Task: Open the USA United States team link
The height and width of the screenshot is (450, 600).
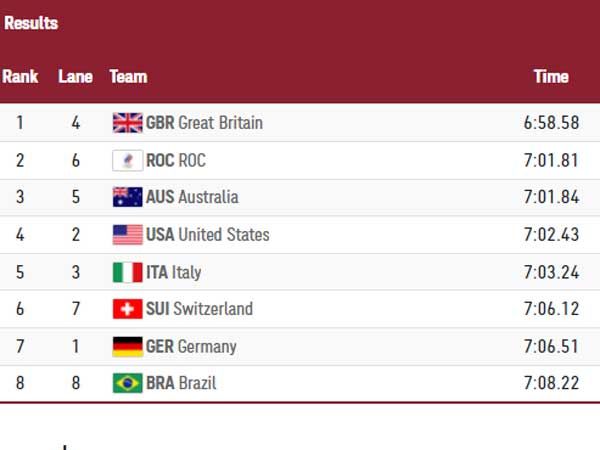Action: pyautogui.click(x=207, y=235)
